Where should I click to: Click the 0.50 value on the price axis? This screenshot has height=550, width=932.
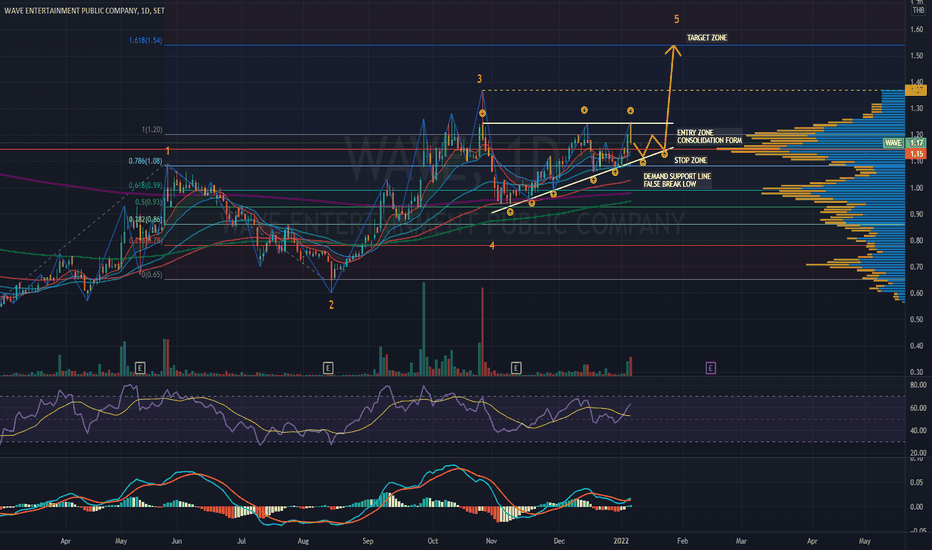(916, 320)
